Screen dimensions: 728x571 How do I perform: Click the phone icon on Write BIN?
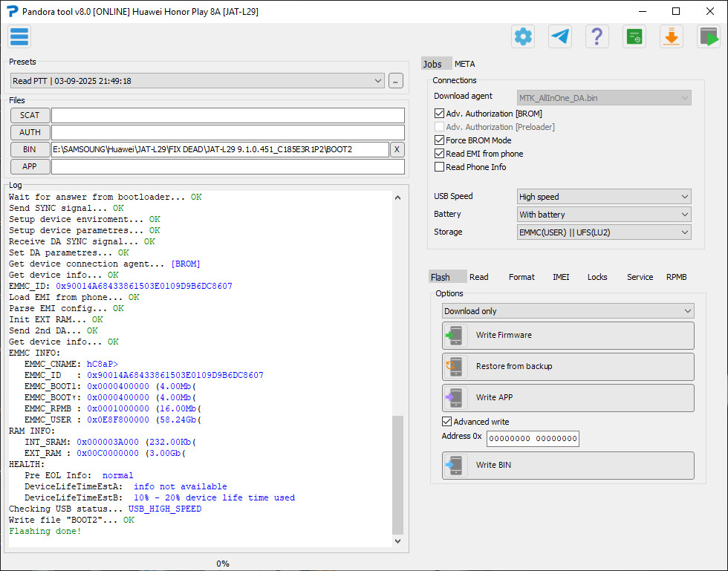(x=455, y=465)
